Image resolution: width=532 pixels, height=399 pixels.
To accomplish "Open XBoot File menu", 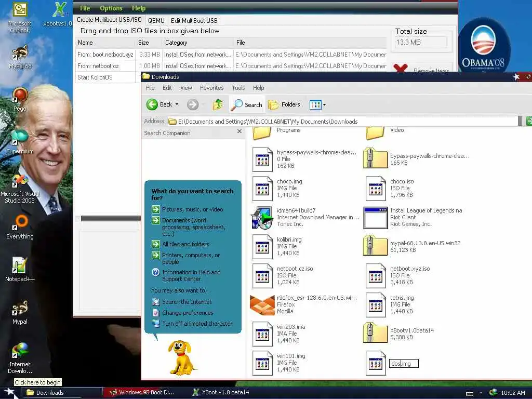I will point(85,8).
